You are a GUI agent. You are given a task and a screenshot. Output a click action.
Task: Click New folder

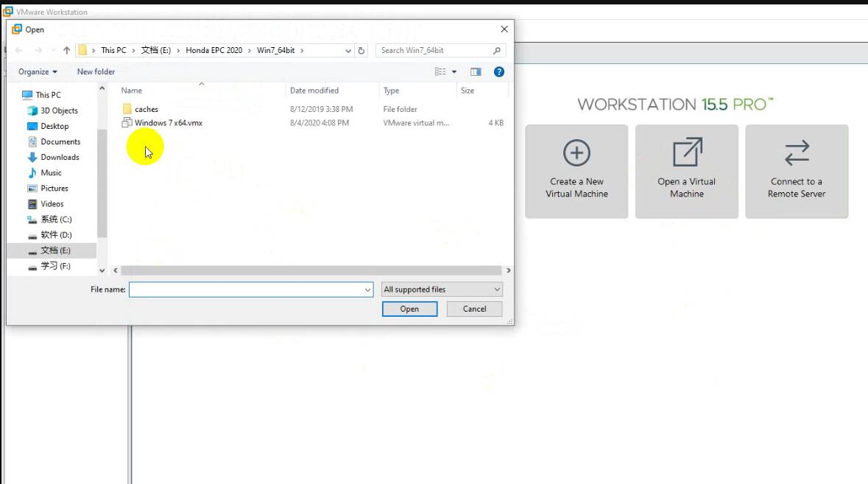click(96, 72)
